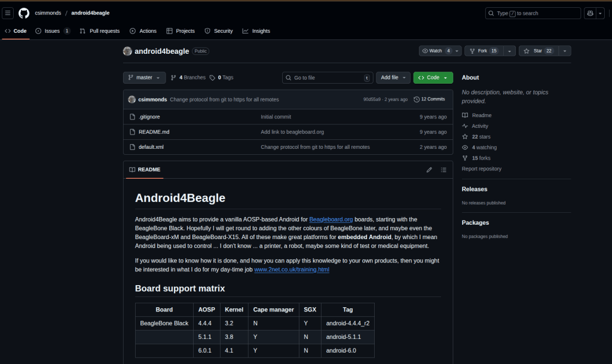Viewport: 612px width, 364px height.
Task: Expand the green Code dropdown button
Action: click(x=433, y=78)
